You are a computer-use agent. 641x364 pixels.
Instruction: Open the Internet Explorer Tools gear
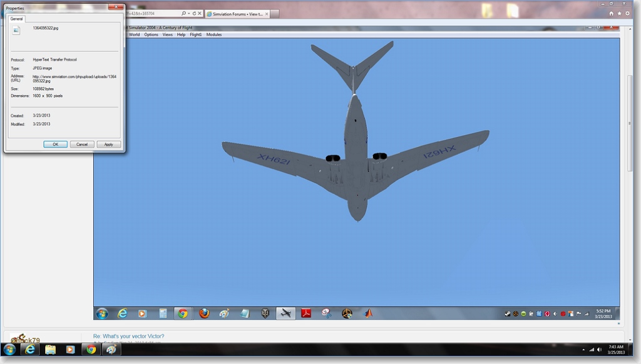[627, 14]
